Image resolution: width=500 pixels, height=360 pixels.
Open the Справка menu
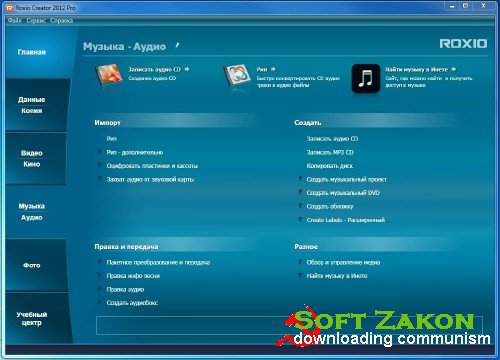(62, 21)
